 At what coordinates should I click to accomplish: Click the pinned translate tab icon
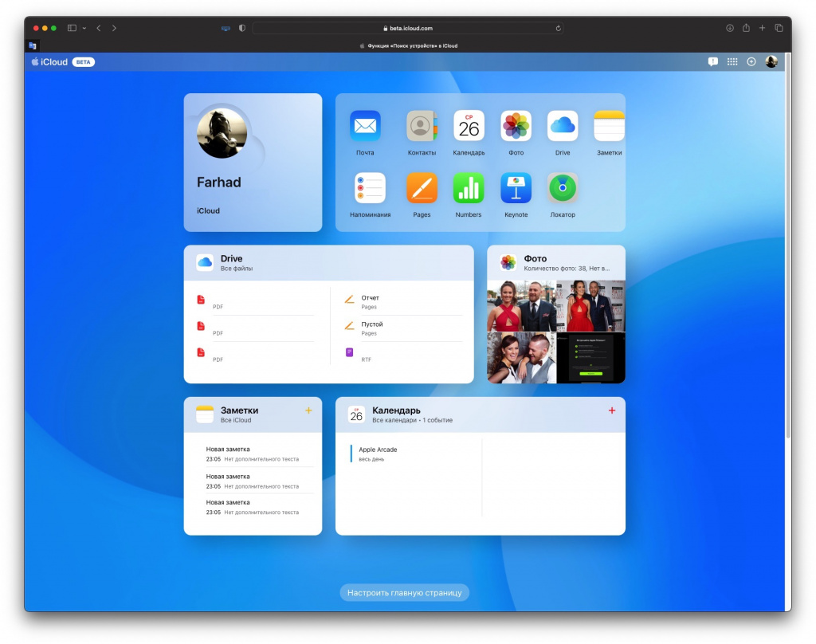coord(32,45)
